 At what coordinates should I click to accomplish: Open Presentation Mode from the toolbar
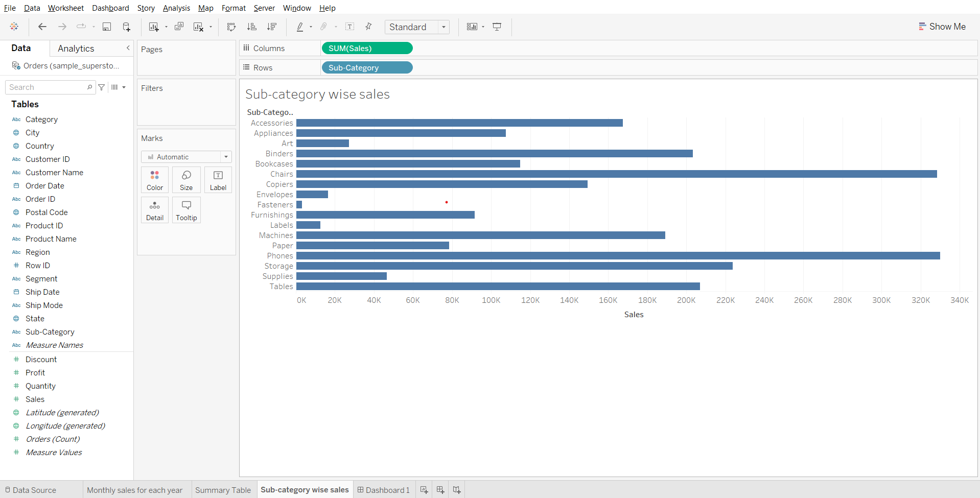pyautogui.click(x=497, y=27)
